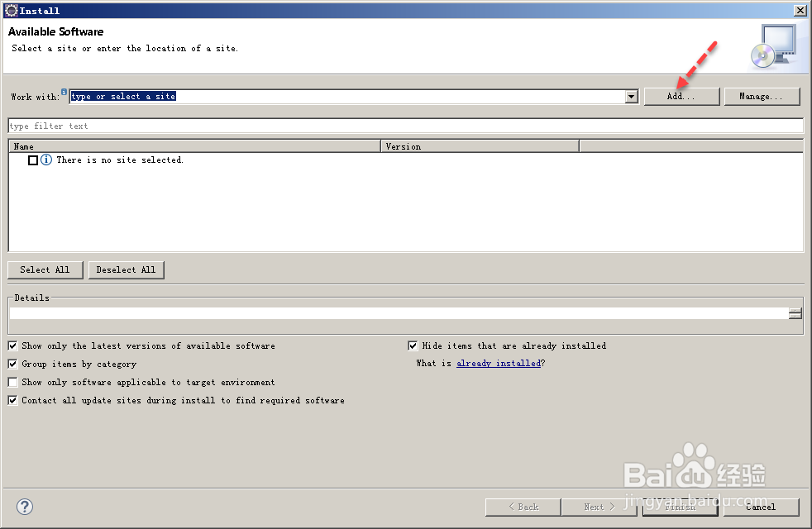Screen dimensions: 812x529
Task: Toggle Hide items that are already installed
Action: pyautogui.click(x=413, y=346)
